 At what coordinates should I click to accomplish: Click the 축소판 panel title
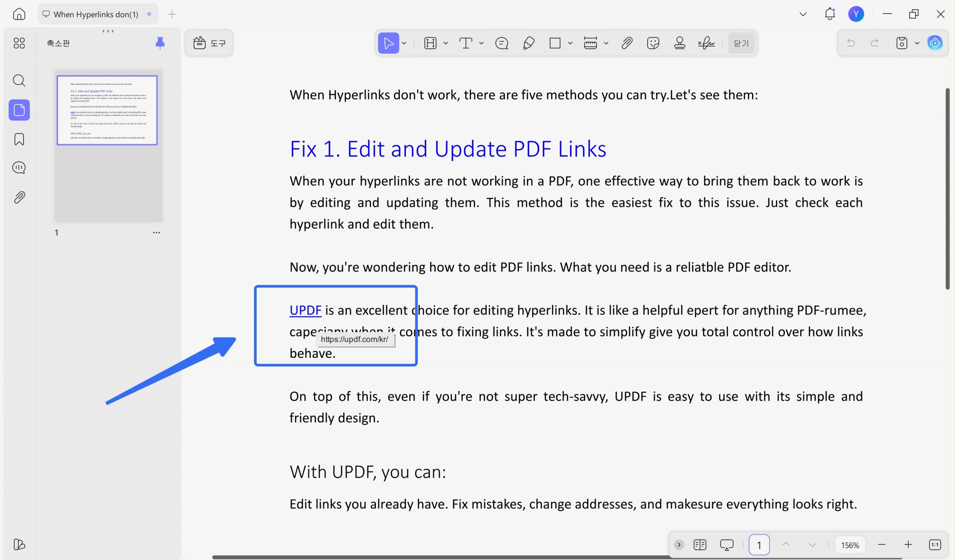pos(58,43)
